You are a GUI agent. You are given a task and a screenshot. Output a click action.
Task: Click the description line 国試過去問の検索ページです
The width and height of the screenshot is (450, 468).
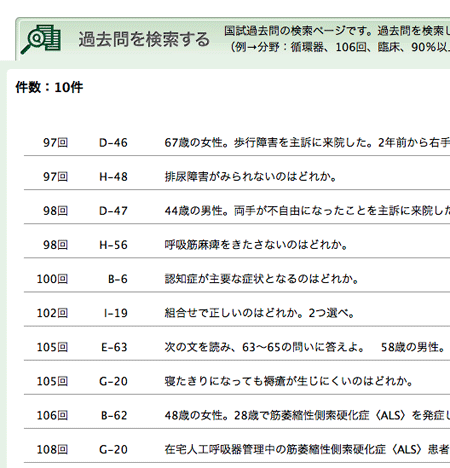(x=337, y=31)
